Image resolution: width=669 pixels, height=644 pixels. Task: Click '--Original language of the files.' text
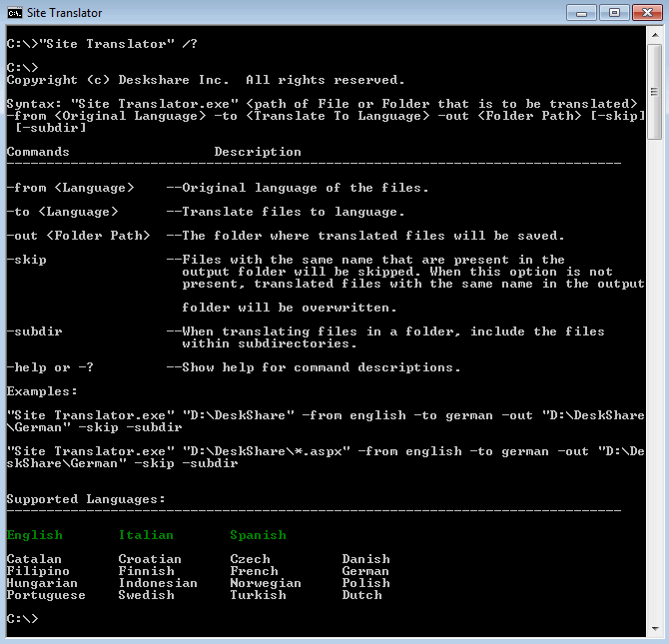tap(298, 188)
